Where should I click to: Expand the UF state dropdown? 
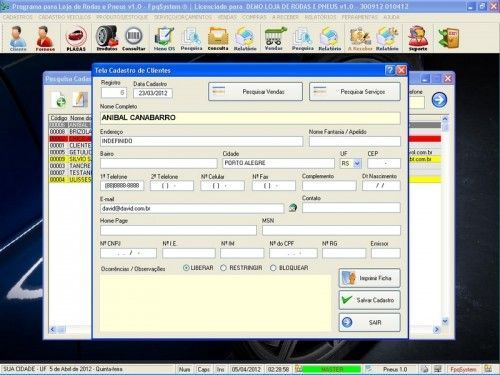point(357,163)
